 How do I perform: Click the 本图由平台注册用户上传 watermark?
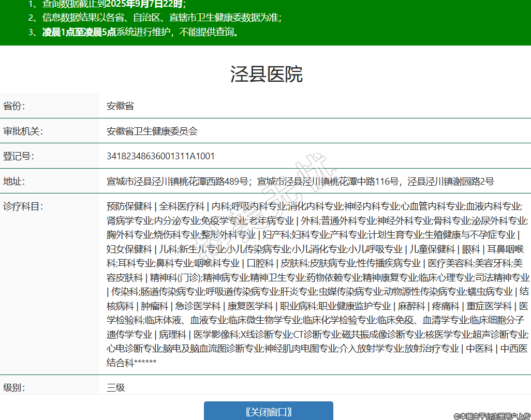click(x=492, y=416)
